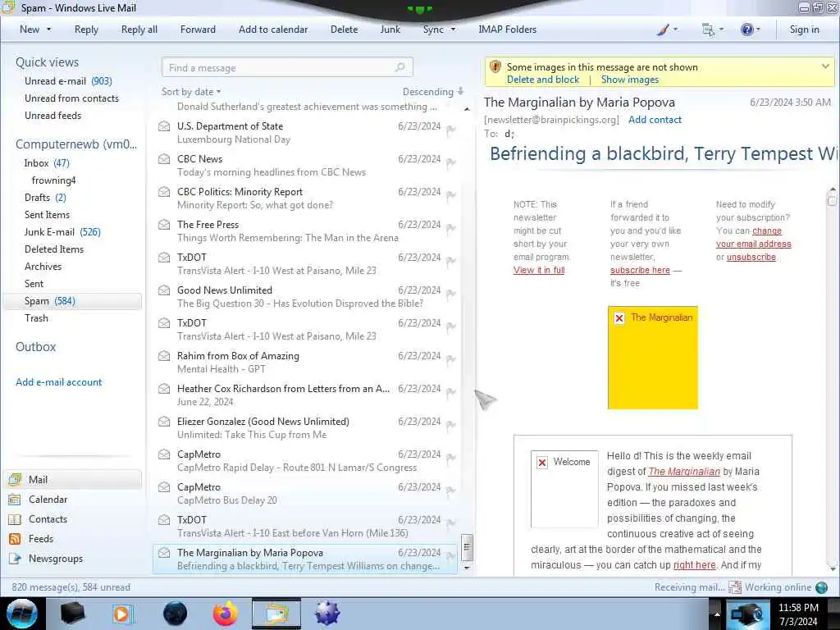The image size is (840, 630).
Task: Open the Inbox folder
Action: click(x=47, y=163)
